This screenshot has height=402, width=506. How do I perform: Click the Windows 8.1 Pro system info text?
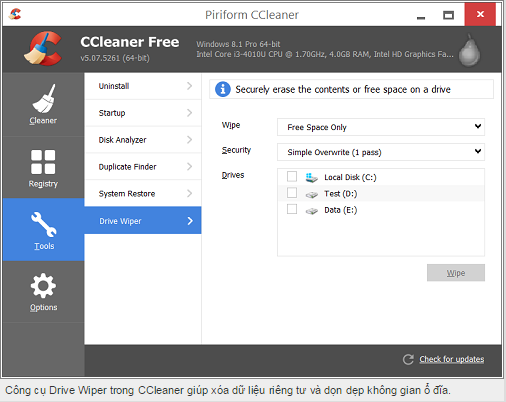pyautogui.click(x=238, y=44)
